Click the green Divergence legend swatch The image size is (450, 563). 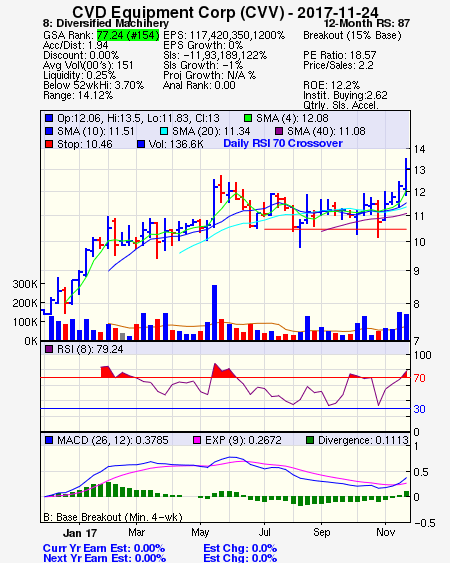pos(310,440)
